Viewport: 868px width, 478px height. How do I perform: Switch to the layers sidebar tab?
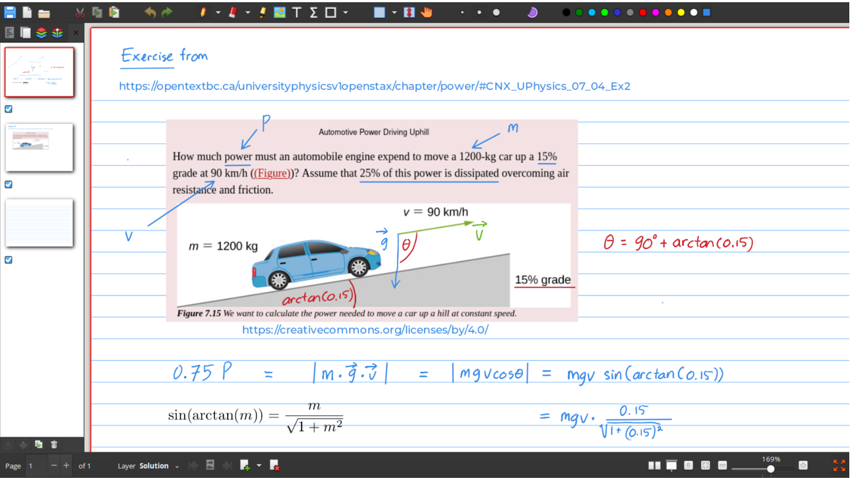(41, 33)
